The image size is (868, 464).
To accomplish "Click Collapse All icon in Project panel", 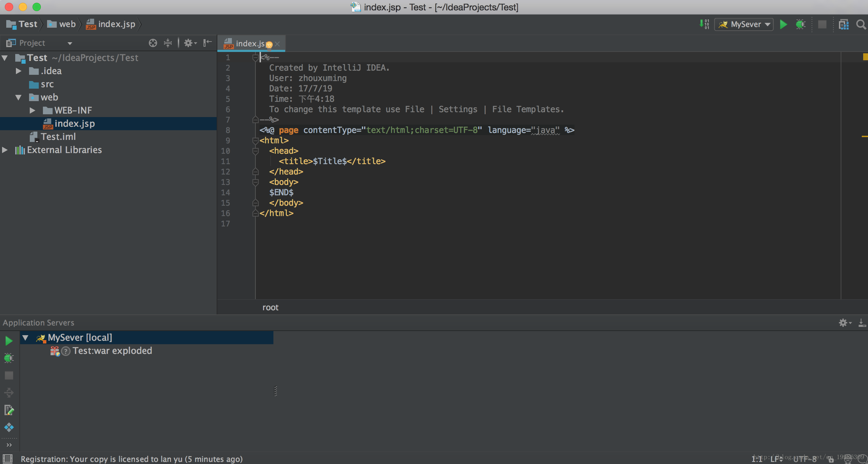I will tap(168, 43).
